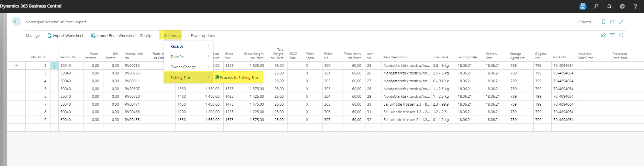Open the notifications bell

click(x=609, y=6)
